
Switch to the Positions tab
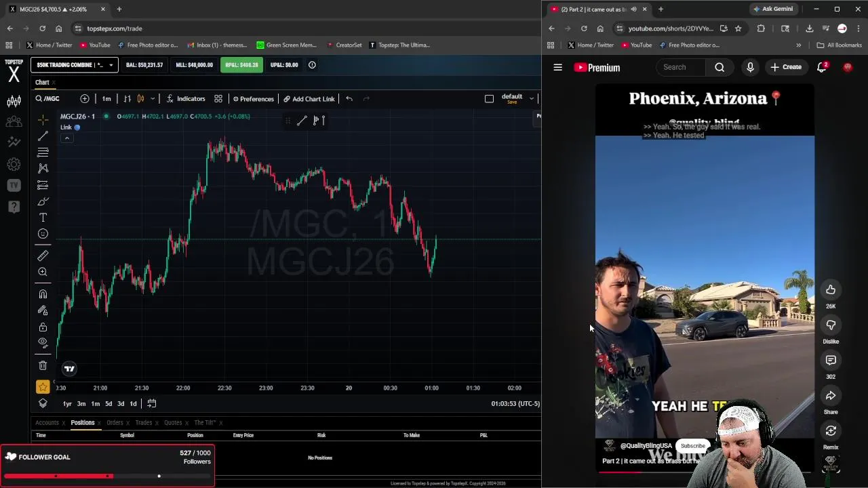coord(83,423)
